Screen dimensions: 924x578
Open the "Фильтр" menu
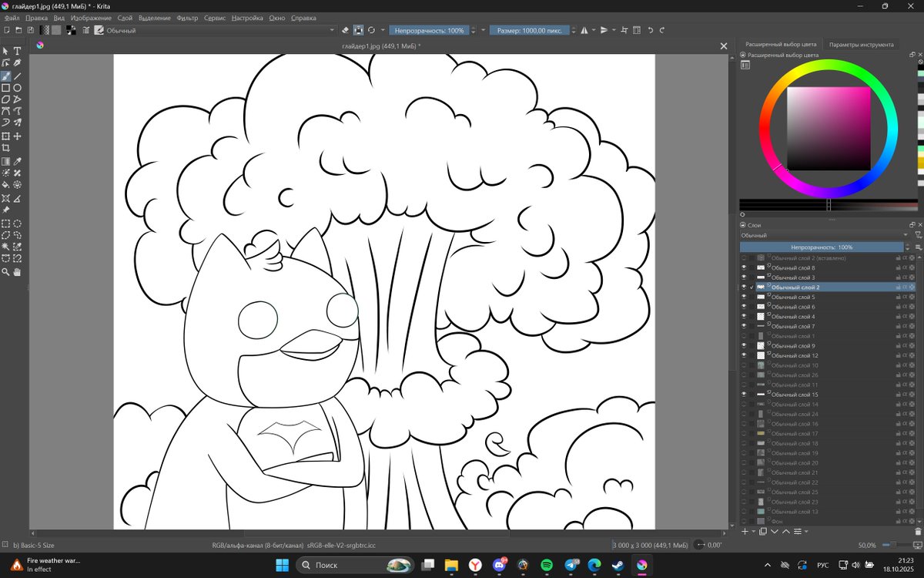(x=187, y=18)
